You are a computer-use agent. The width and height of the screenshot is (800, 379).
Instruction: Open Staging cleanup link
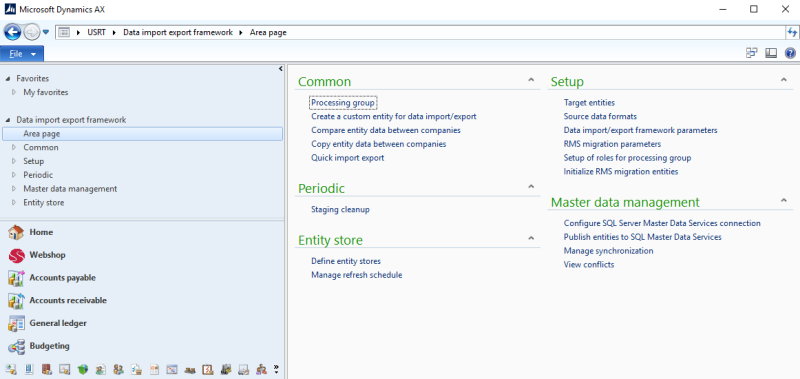340,209
